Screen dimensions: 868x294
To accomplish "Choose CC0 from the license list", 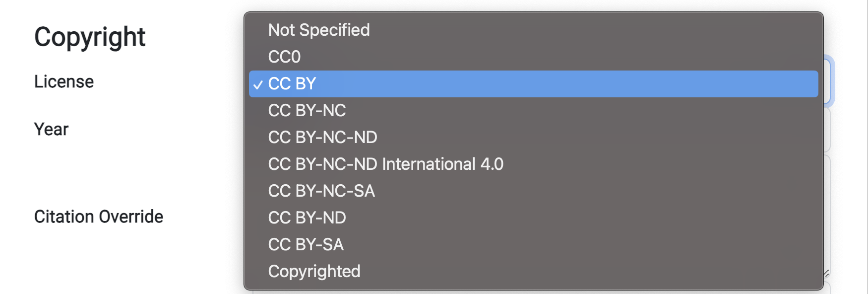I will point(285,57).
